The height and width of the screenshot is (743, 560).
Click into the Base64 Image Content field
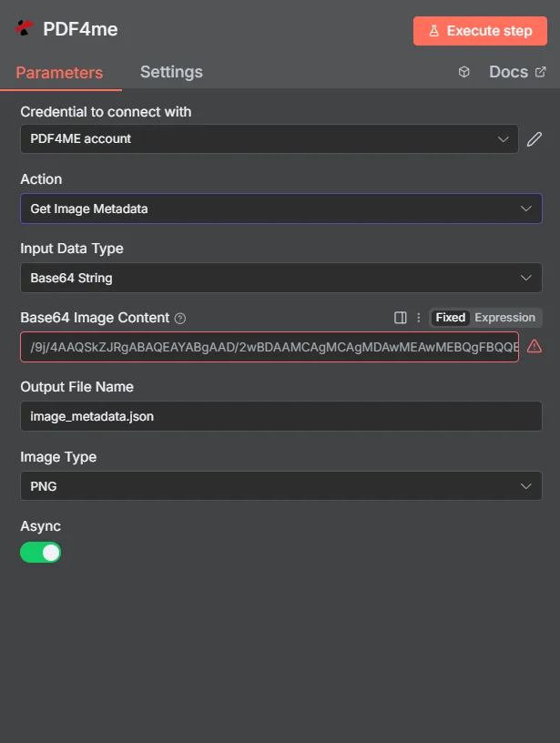[270, 347]
